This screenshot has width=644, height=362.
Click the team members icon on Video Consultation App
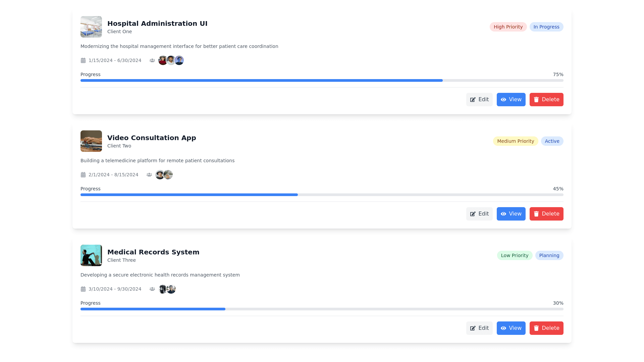149,175
